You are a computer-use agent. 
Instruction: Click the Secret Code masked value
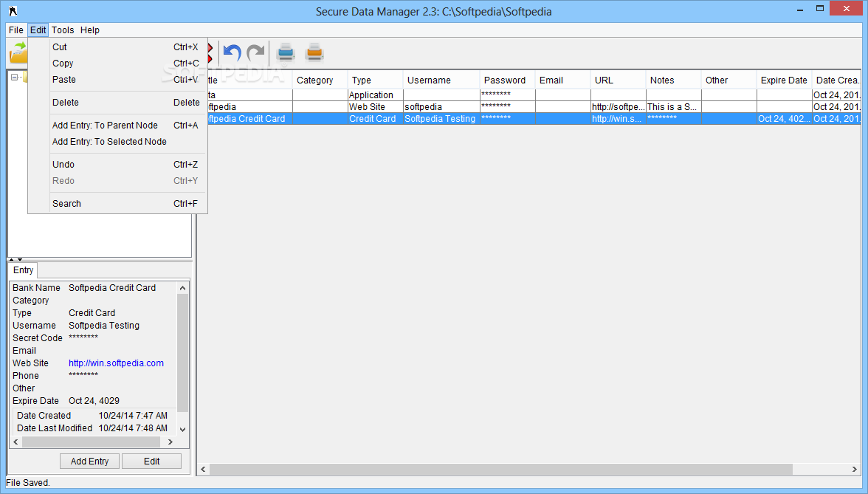[83, 337]
